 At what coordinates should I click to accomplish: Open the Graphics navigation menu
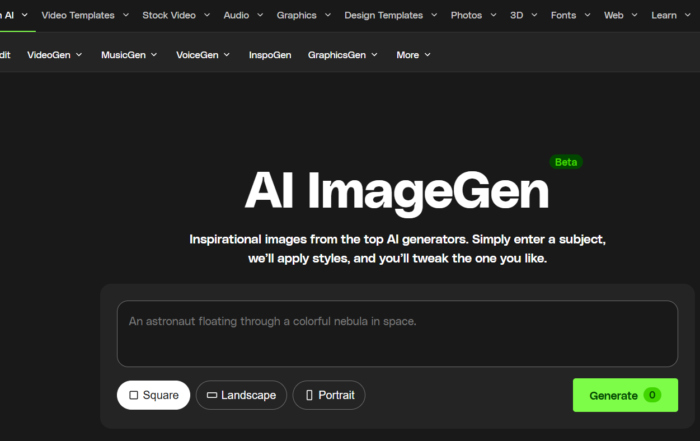click(x=303, y=15)
